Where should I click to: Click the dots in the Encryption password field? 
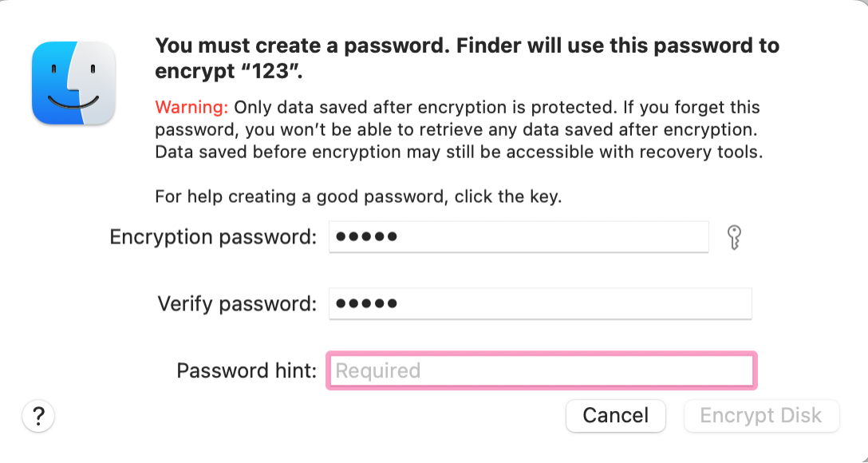click(366, 237)
